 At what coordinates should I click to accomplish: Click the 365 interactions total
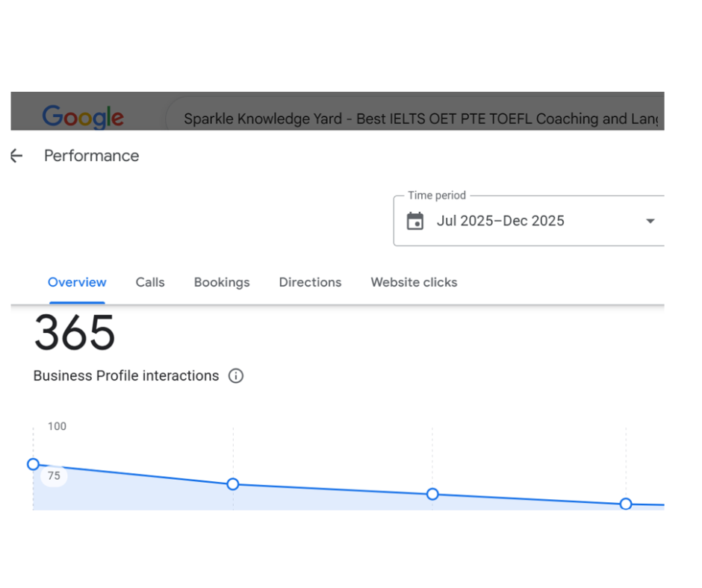point(75,333)
